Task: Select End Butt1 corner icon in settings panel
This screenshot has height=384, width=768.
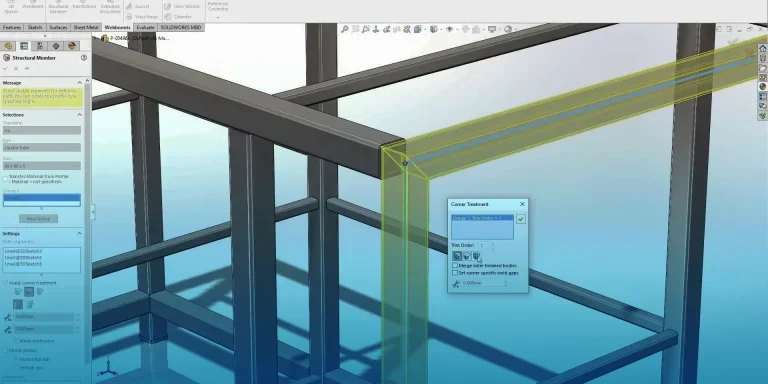Action: click(29, 292)
